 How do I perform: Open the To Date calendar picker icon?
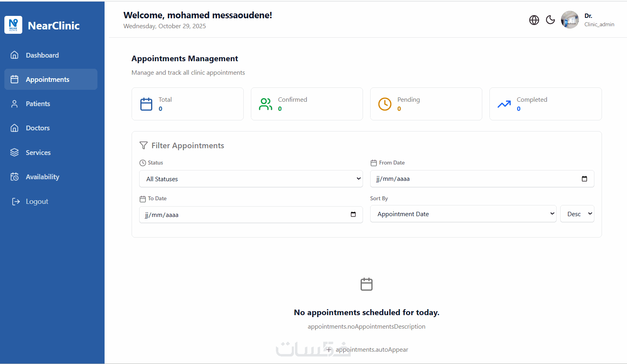(x=353, y=215)
